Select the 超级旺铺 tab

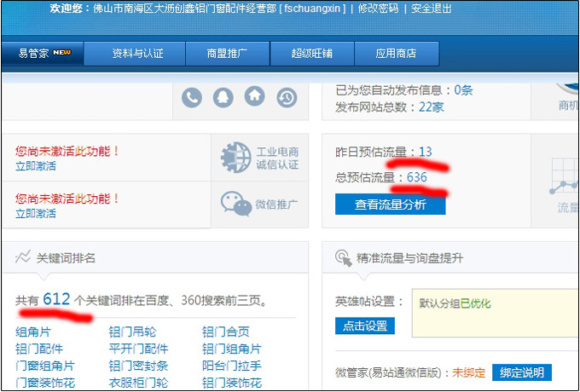coord(311,54)
